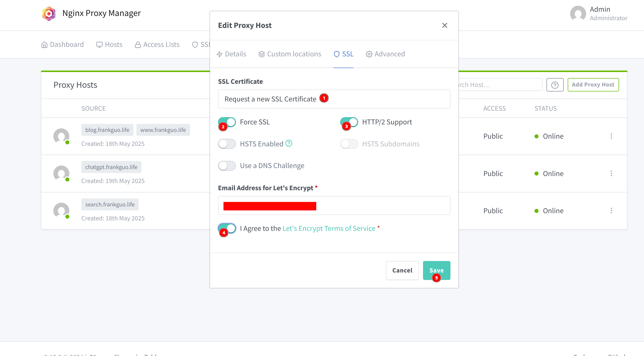The height and width of the screenshot is (356, 644).
Task: Open Let's Encrypt Terms of Service link
Action: pyautogui.click(x=329, y=228)
